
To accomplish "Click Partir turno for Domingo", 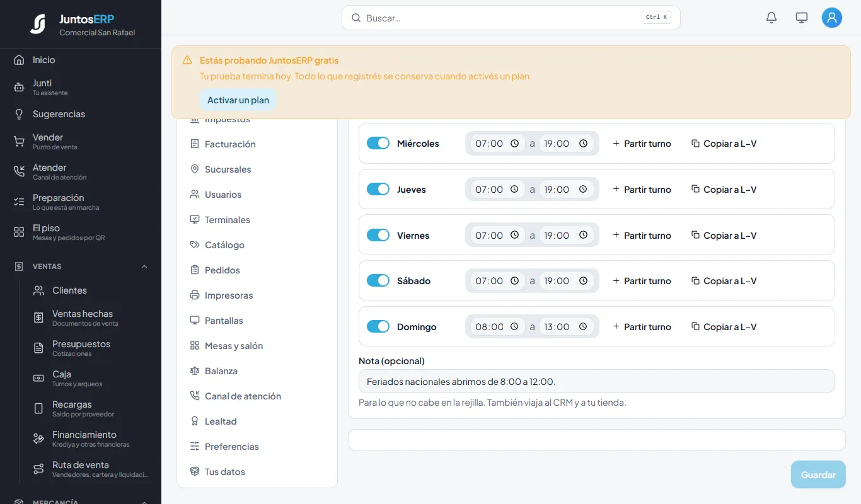I will 642,327.
